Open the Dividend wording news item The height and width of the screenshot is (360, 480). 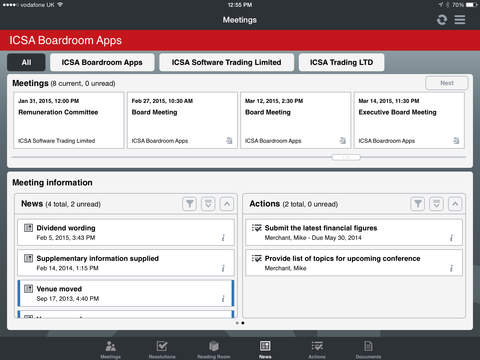point(126,232)
